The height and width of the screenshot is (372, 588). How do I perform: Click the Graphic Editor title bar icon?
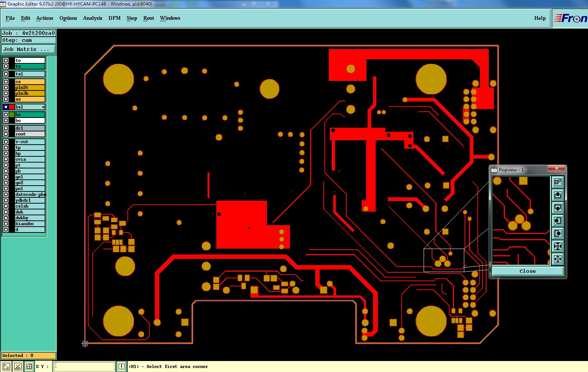[3, 4]
